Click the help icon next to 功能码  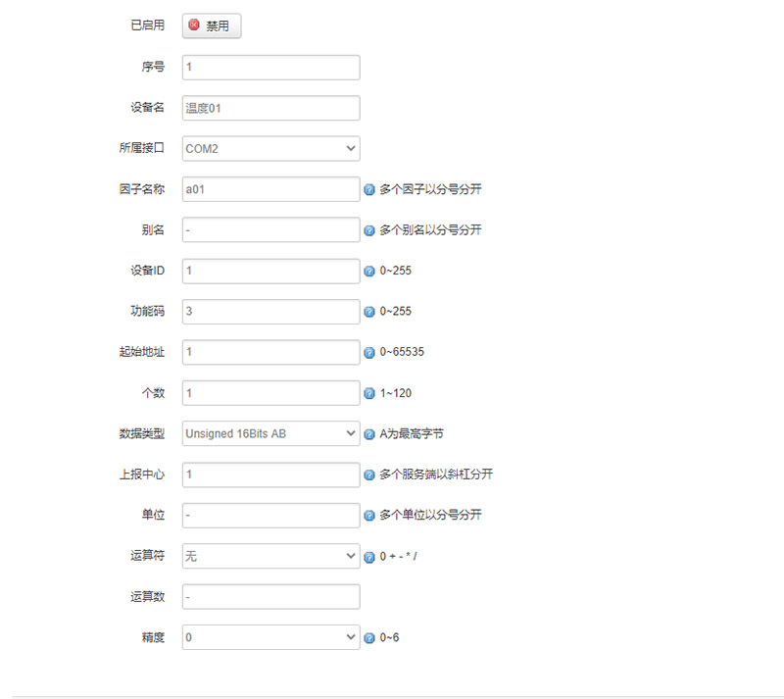369,312
